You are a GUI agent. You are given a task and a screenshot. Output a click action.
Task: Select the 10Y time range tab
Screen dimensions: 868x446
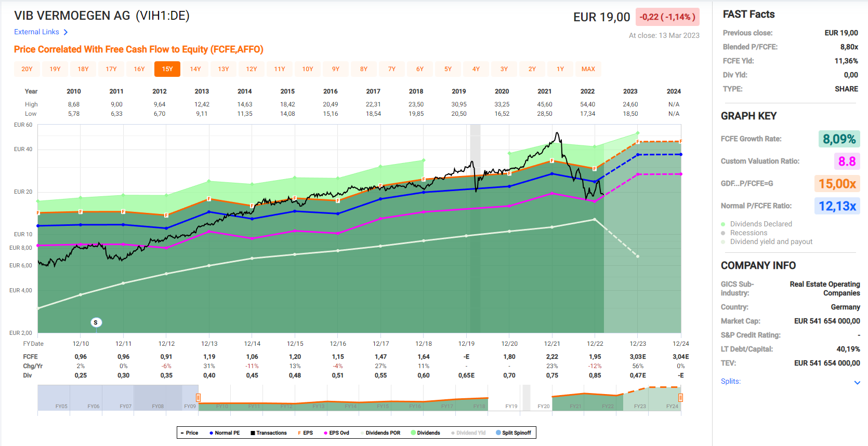pos(308,69)
